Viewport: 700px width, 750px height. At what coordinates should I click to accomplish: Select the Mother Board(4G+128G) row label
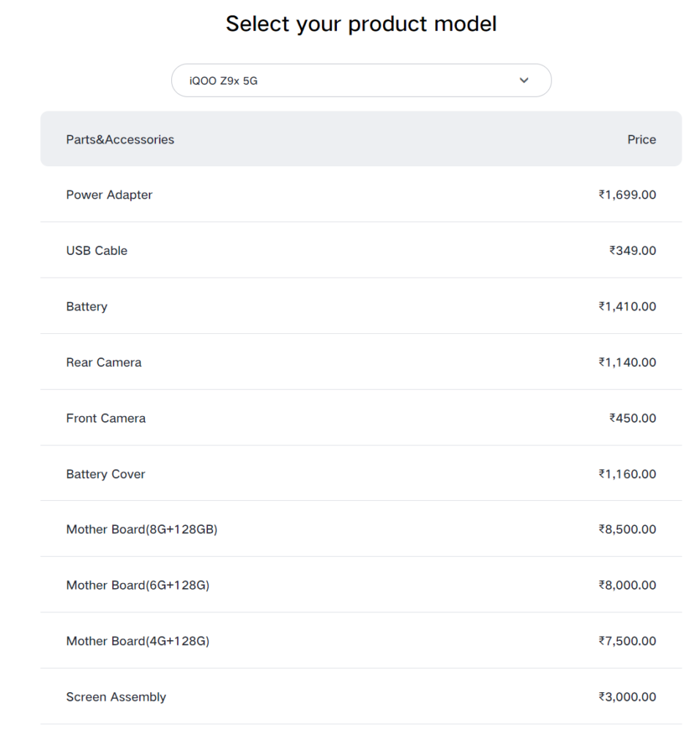(138, 641)
